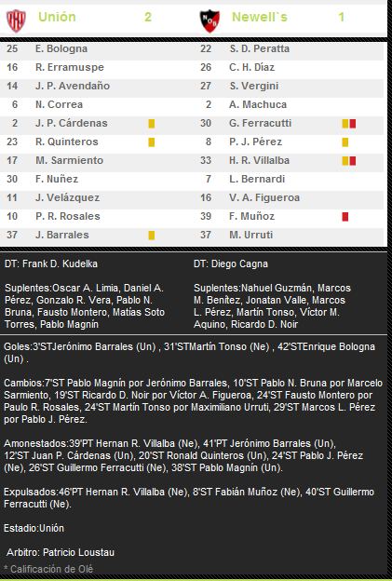Screen dimensions: 392x581
Task: Click the Calificación de Olé footnote
Action: (x=48, y=569)
